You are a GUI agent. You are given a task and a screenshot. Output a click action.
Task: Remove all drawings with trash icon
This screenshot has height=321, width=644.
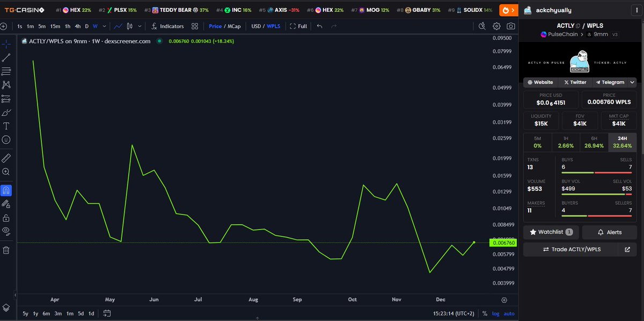pos(6,250)
